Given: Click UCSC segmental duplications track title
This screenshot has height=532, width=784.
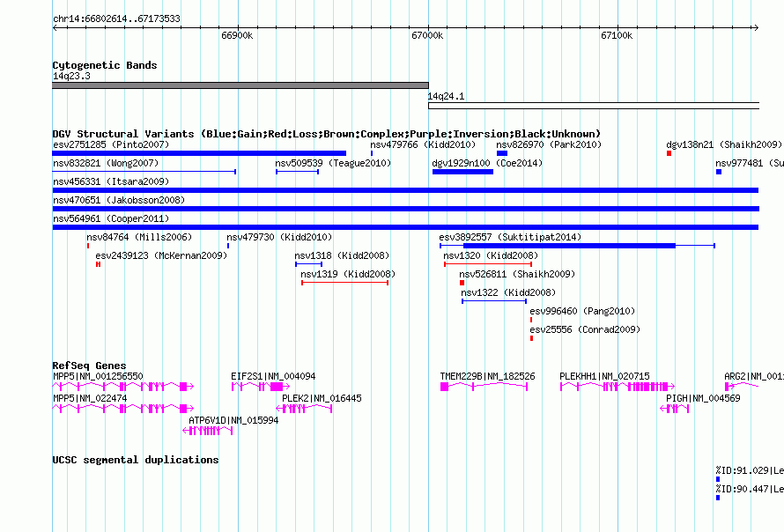Looking at the screenshot, I should click(x=136, y=460).
